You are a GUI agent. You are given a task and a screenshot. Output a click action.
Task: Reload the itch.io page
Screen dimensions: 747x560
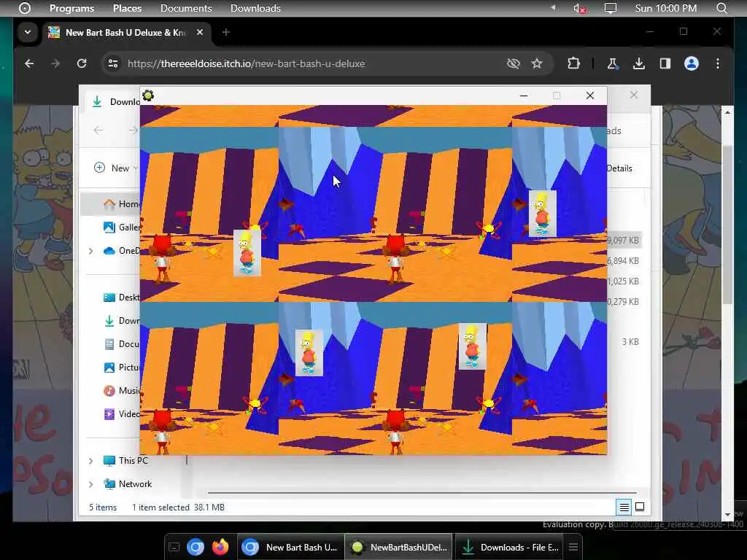(x=82, y=63)
